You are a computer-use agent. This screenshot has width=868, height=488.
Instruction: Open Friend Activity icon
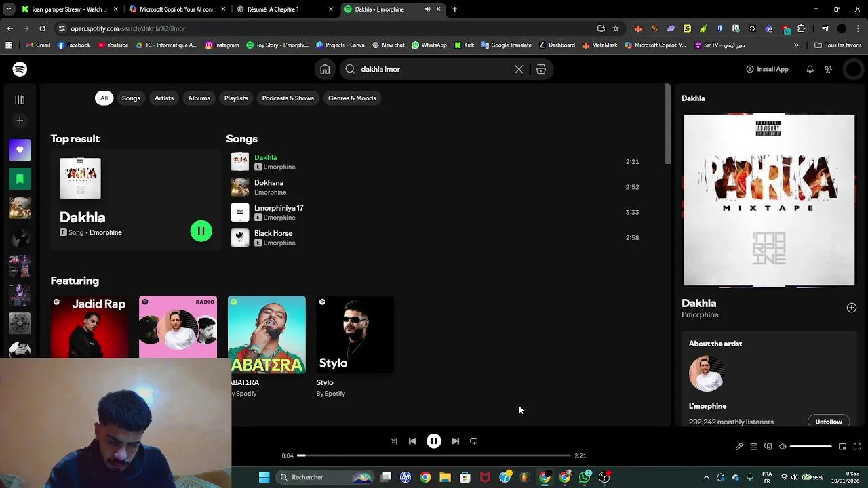[x=828, y=69]
